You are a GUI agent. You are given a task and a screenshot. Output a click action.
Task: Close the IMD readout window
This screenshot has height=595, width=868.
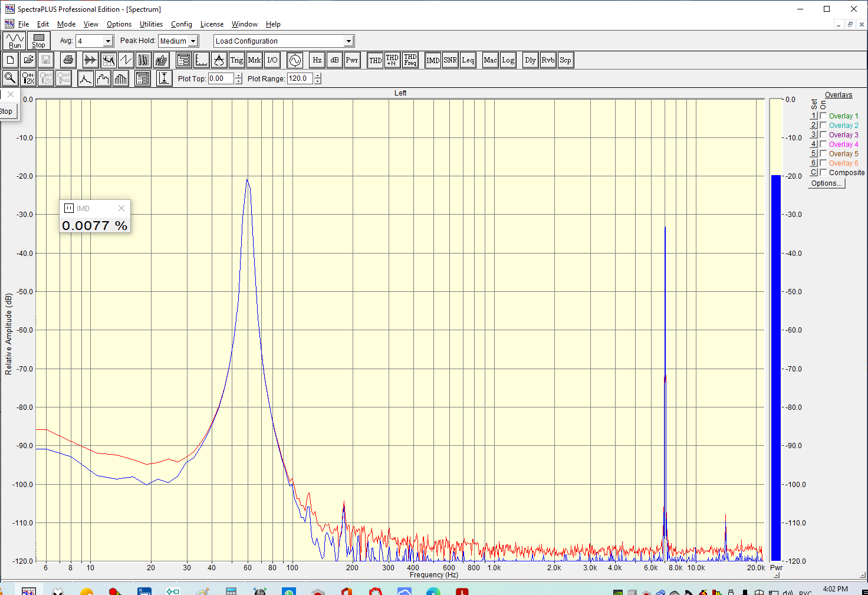tap(121, 208)
